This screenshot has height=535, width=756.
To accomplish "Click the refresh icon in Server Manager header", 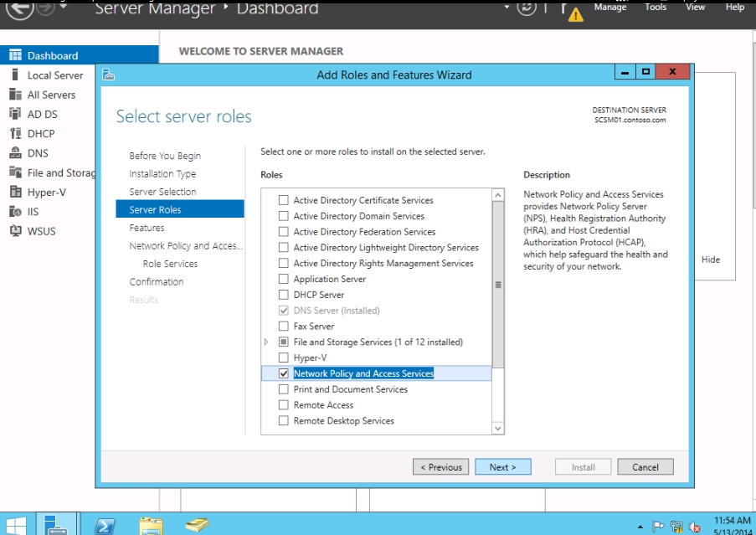I will (x=526, y=8).
